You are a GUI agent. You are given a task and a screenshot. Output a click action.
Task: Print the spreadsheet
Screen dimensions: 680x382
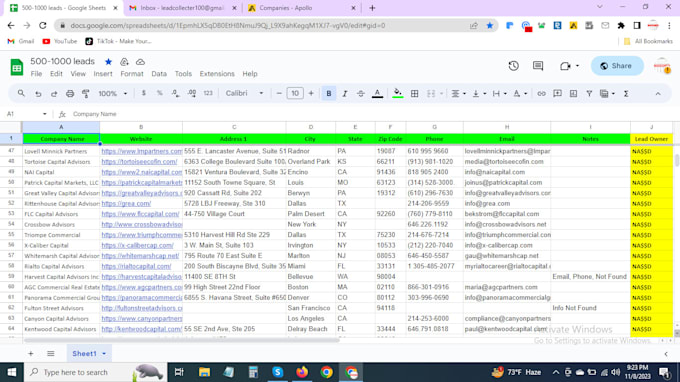[70, 94]
